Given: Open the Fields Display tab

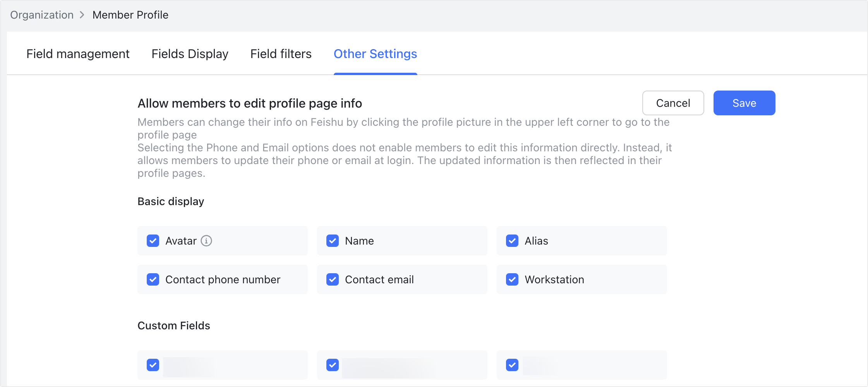Looking at the screenshot, I should point(190,54).
